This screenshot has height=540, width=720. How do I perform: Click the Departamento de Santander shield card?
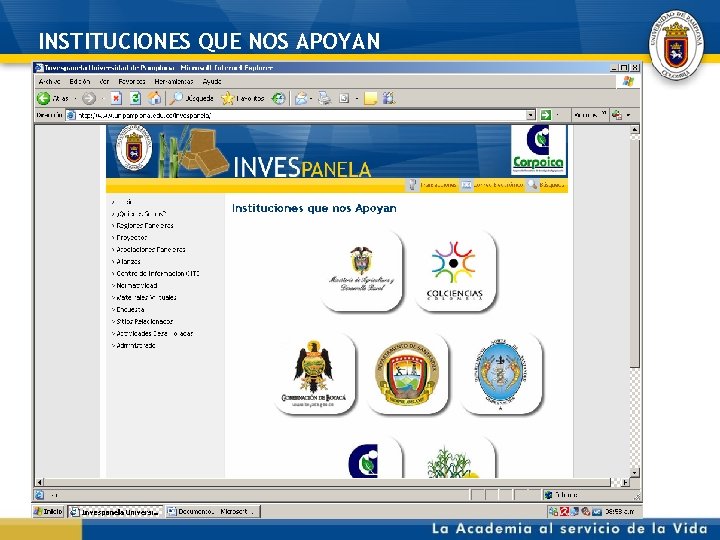(407, 374)
